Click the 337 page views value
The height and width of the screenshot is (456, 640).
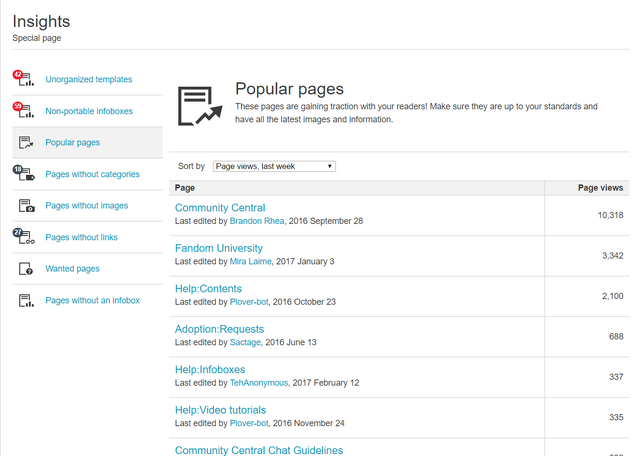(x=616, y=377)
